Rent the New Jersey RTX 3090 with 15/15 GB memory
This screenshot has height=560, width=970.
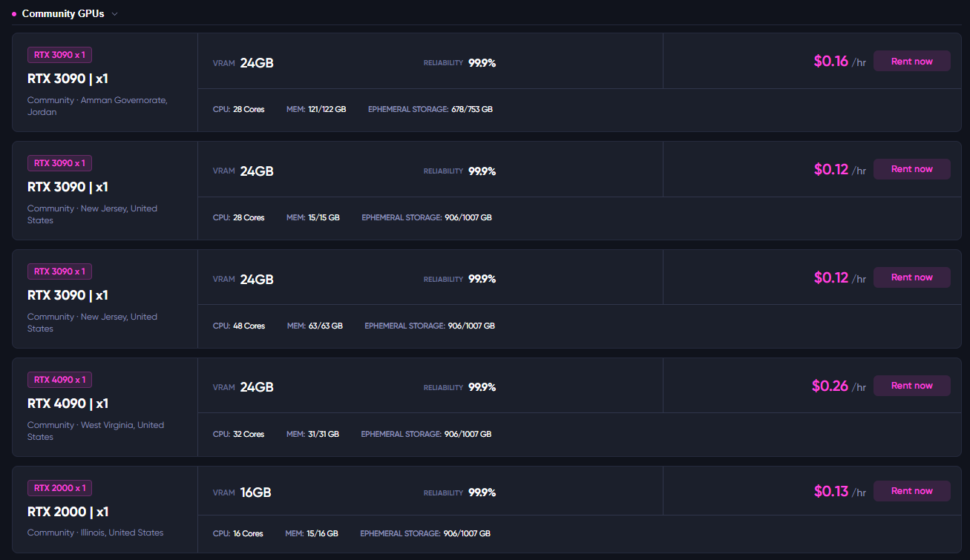tap(911, 169)
